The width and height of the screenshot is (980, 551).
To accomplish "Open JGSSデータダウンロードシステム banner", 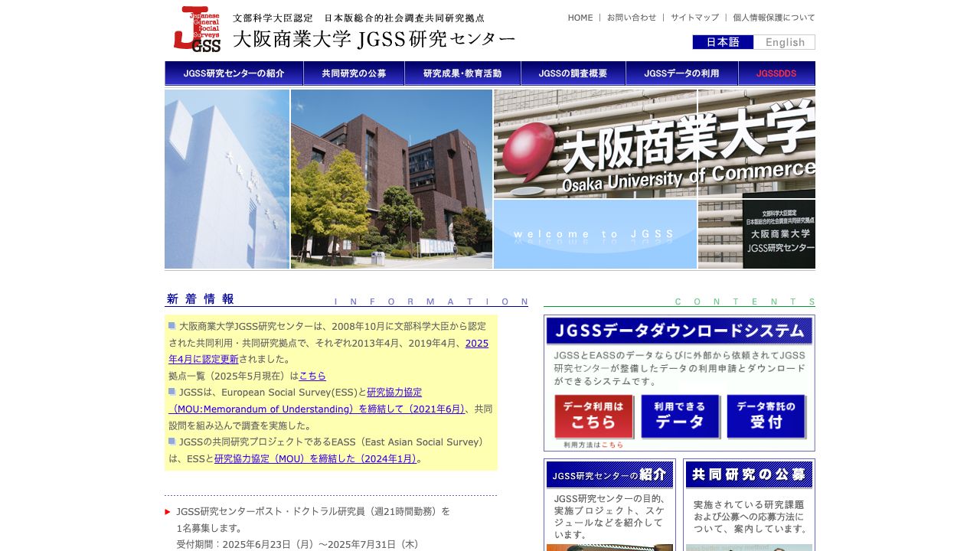I will 679,331.
